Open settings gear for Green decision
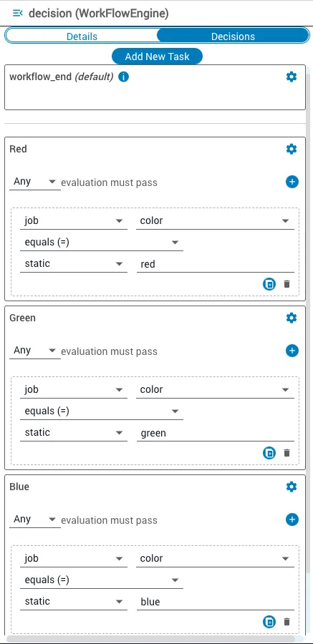313x644 pixels. coord(292,318)
